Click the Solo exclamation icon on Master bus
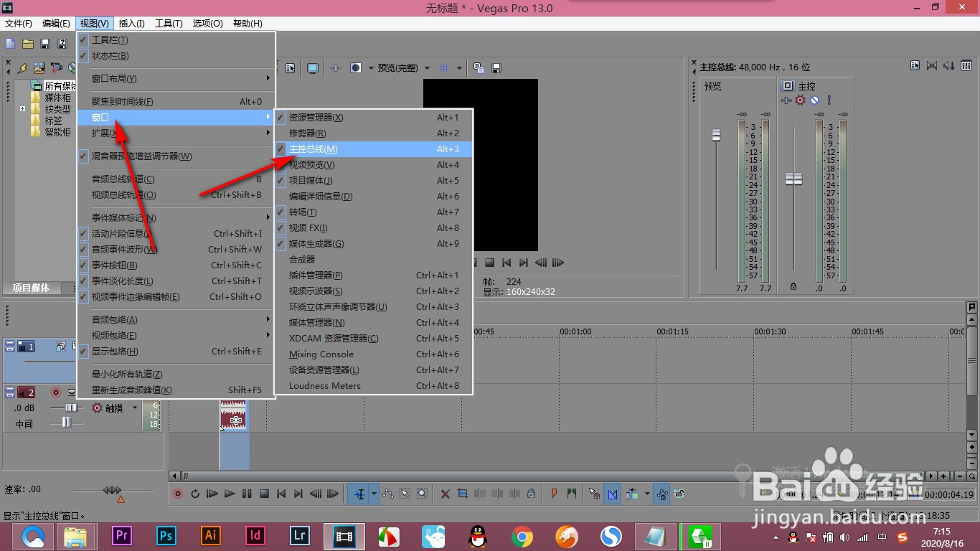 (829, 100)
